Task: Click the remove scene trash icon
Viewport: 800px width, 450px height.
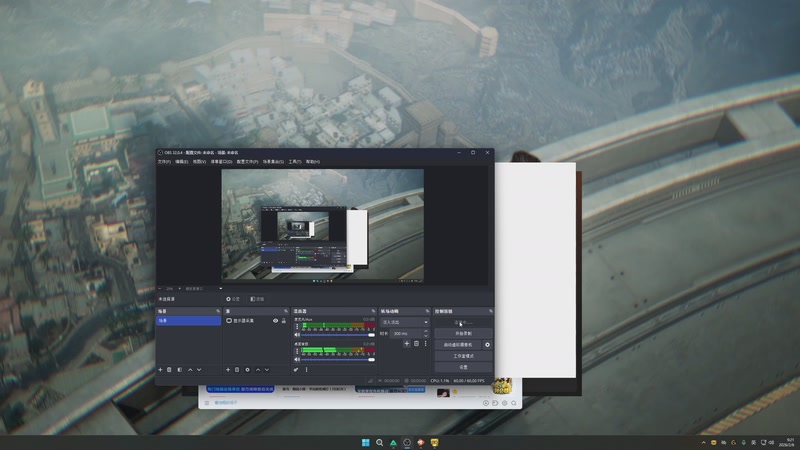Action: [x=169, y=370]
